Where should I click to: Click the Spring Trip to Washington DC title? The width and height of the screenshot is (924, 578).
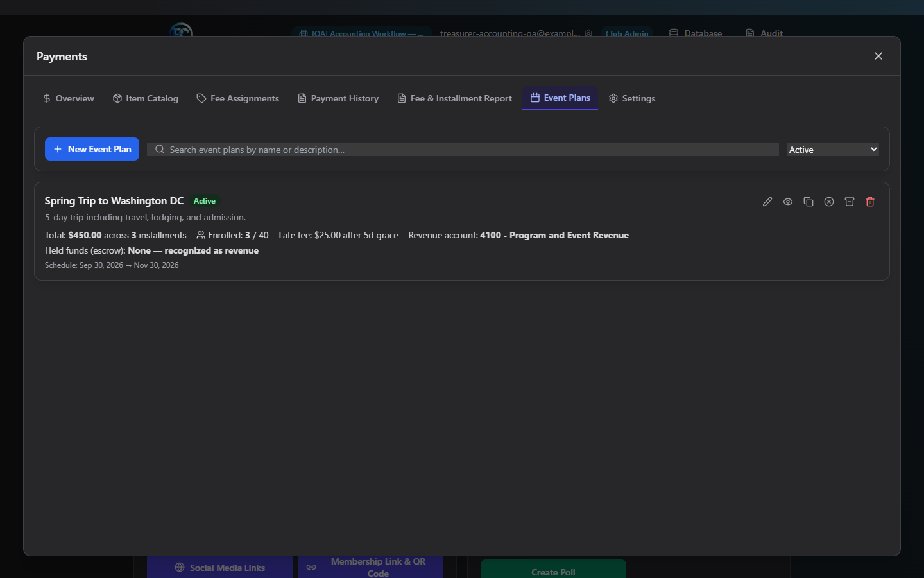pos(114,201)
